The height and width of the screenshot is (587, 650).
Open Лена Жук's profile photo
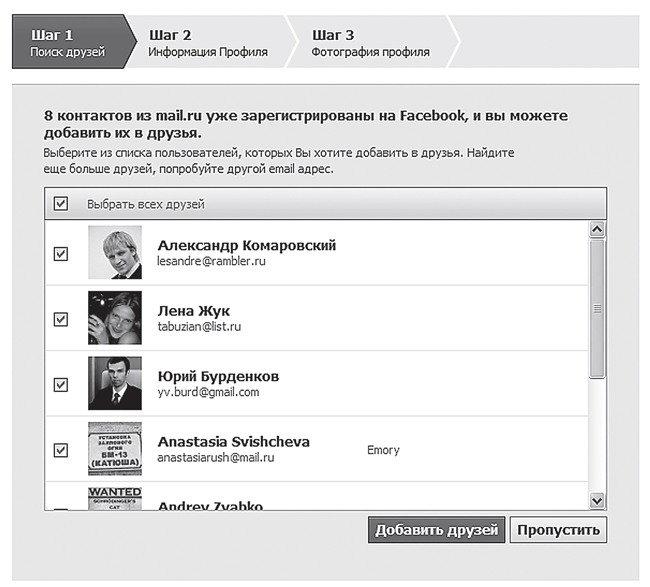115,318
